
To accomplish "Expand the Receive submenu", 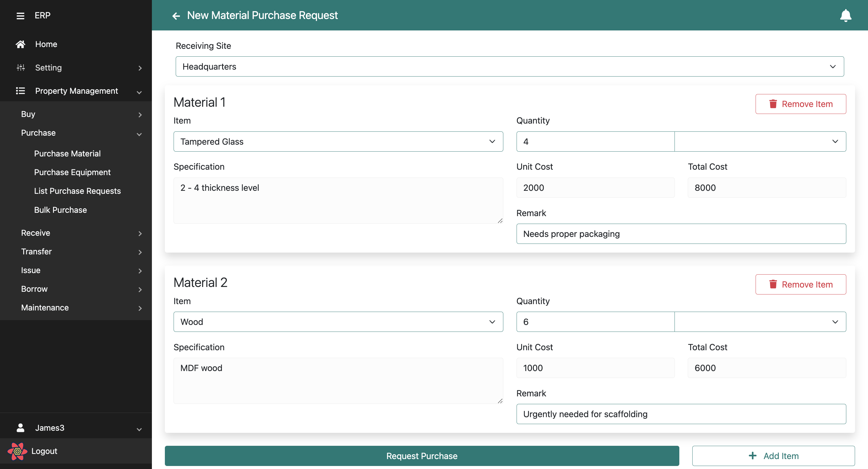I will pyautogui.click(x=140, y=234).
